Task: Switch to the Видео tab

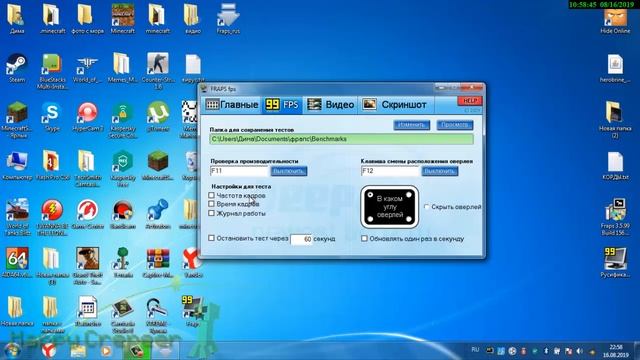Action: [x=331, y=105]
